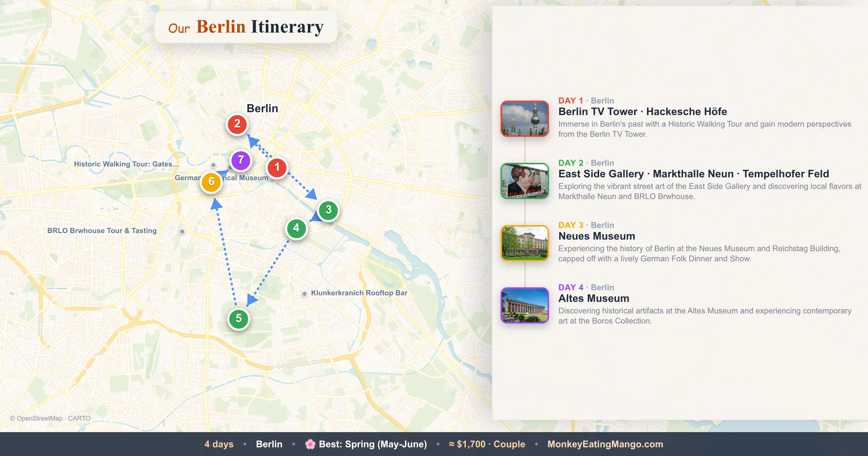868x456 pixels.
Task: Click red map marker number 2
Action: pos(237,124)
